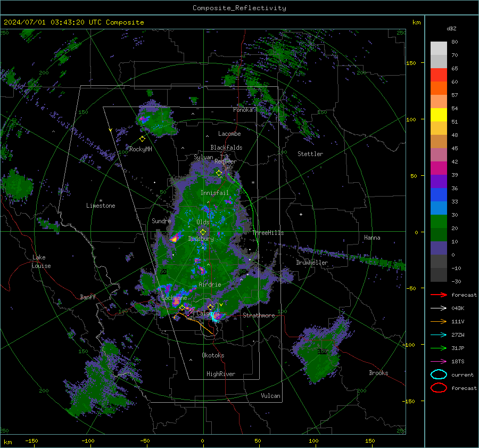Click the Blackfalds city label
Screen dimensions: 479x448
click(226, 148)
